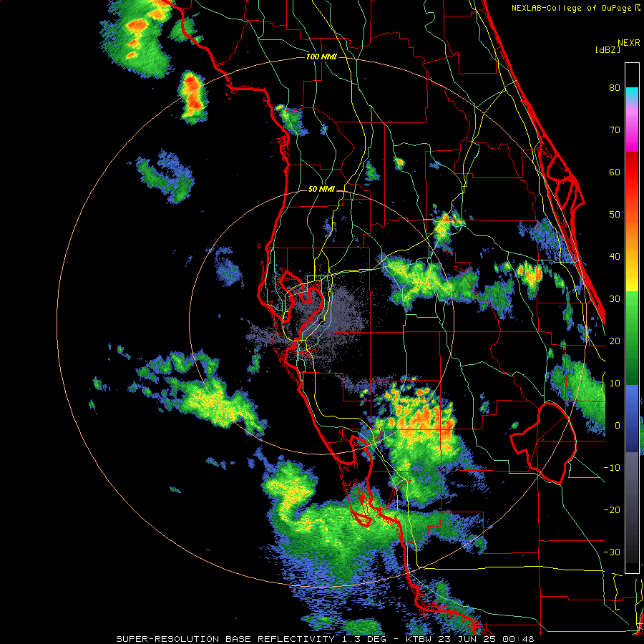This screenshot has height=644, width=644.
Task: Click the blue band of the color scale
Action: pyautogui.click(x=632, y=417)
